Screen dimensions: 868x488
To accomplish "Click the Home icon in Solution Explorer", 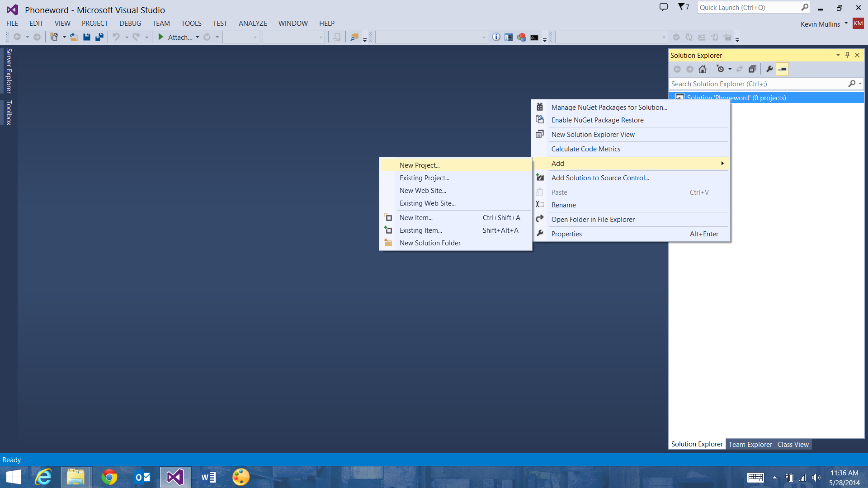I will 702,69.
